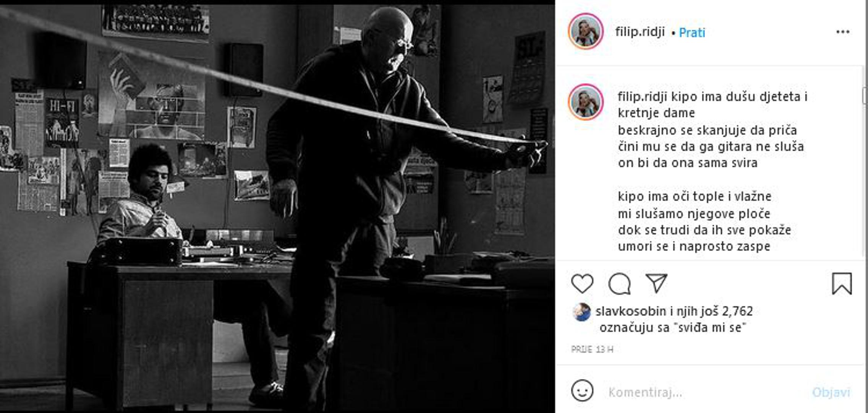Open slavkosobin's profile from likes line

631,311
